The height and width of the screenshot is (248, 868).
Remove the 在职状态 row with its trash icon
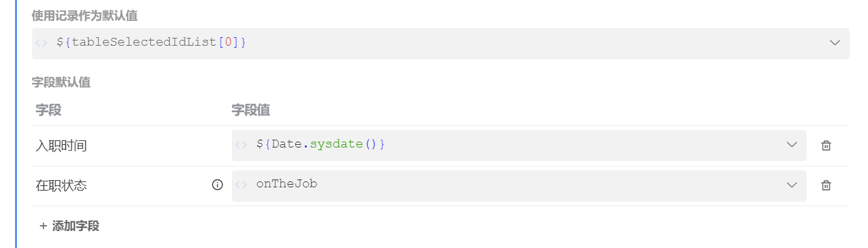point(826,186)
